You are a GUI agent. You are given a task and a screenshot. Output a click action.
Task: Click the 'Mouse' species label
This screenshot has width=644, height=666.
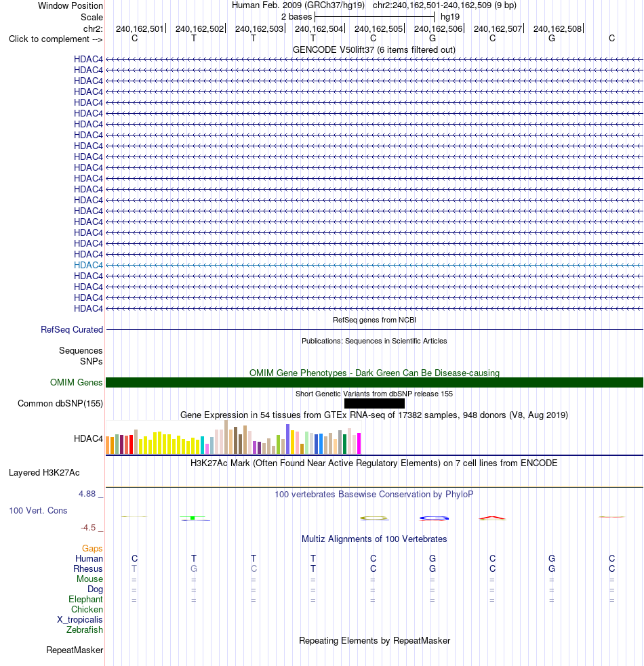click(x=89, y=579)
